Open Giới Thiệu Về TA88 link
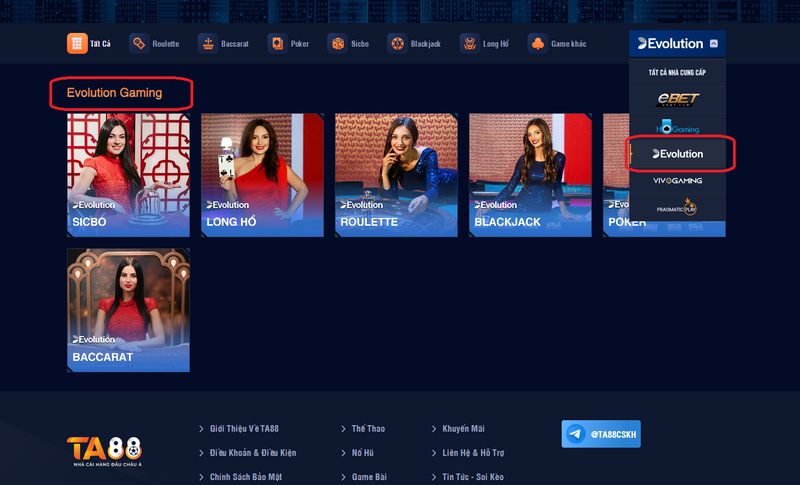 244,428
